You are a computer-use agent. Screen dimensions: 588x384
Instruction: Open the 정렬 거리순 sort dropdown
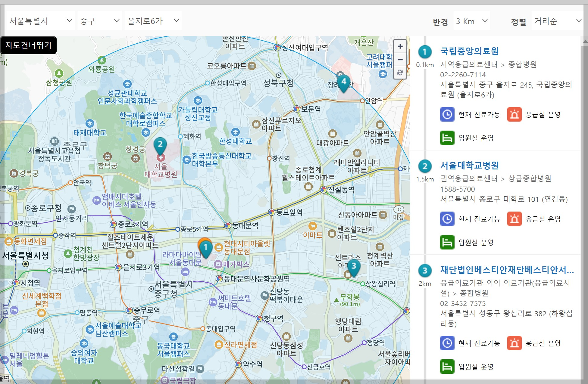pos(557,21)
